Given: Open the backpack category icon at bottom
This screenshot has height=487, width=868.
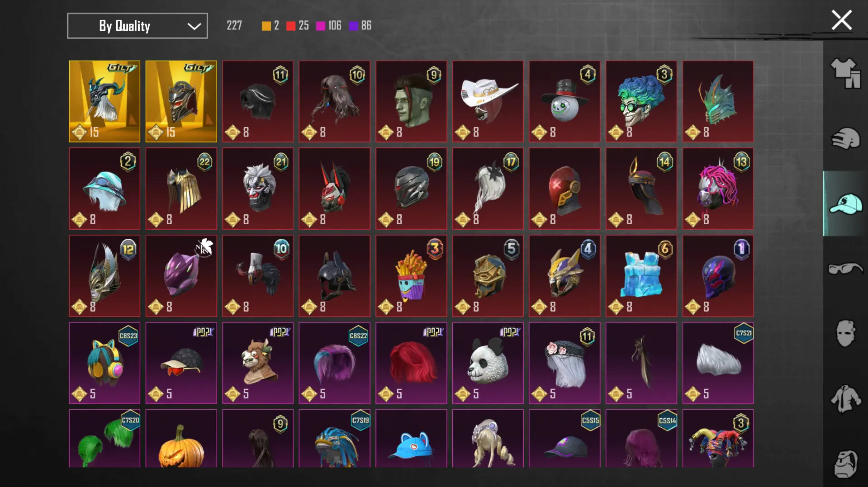Looking at the screenshot, I should pyautogui.click(x=845, y=464).
